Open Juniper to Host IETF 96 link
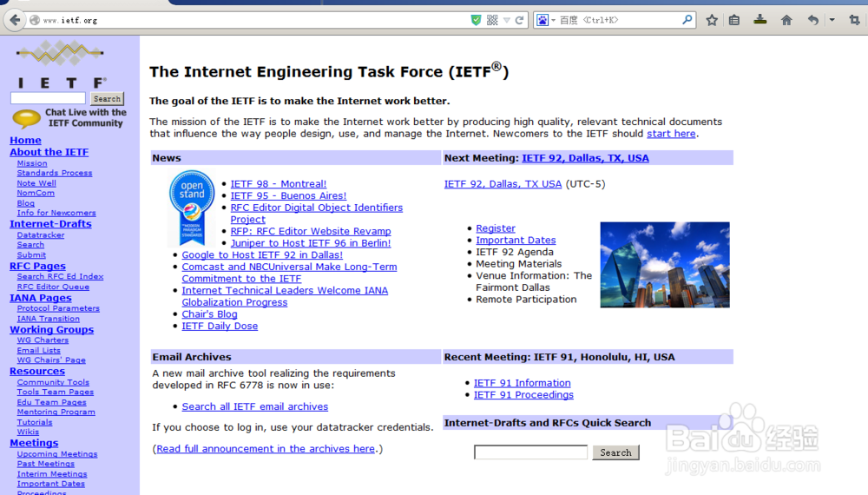868x495 pixels. 311,243
